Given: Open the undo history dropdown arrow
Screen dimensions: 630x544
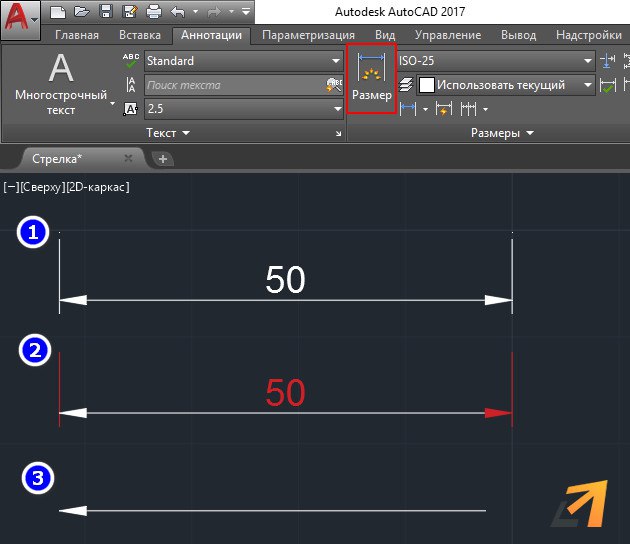Looking at the screenshot, I should [195, 12].
